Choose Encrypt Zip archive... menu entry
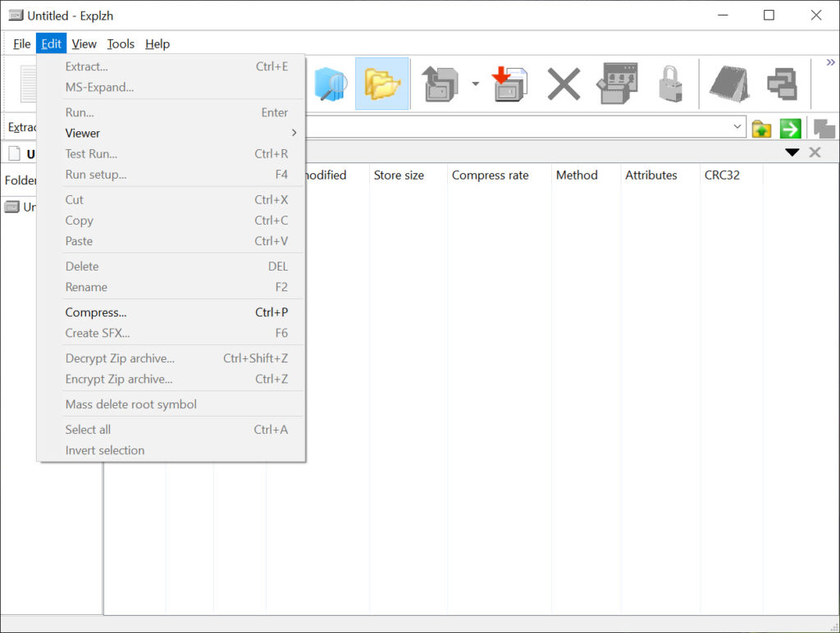Screen dimensions: 840x633 tap(171, 379)
